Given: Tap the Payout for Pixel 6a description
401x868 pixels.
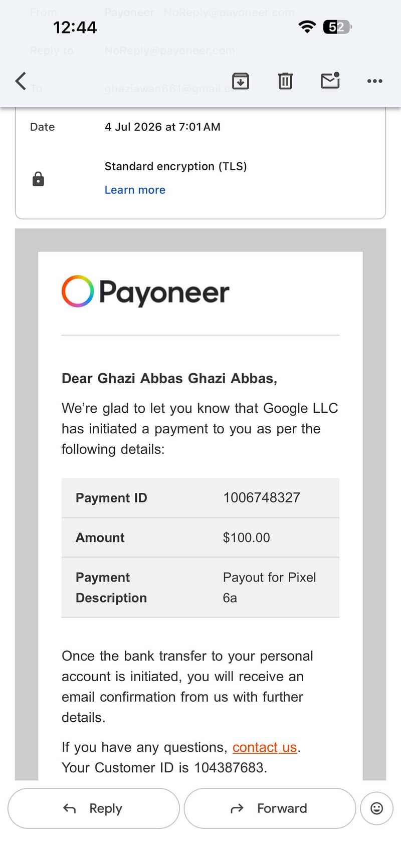Looking at the screenshot, I should [269, 588].
